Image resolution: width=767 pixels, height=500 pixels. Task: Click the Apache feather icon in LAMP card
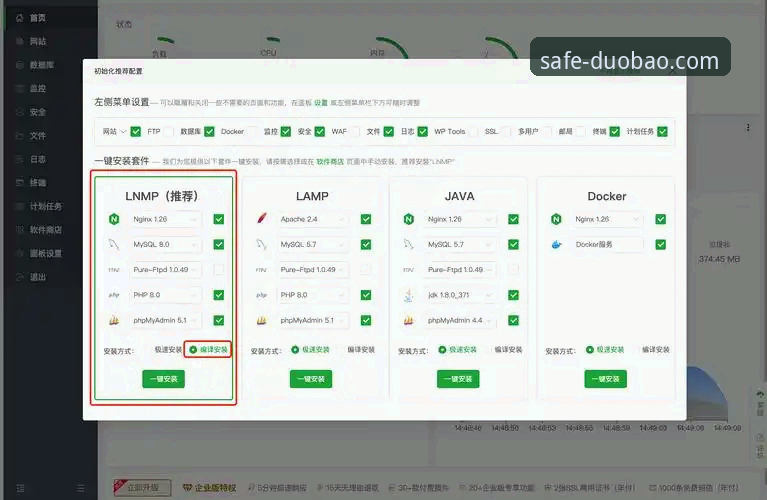(262, 219)
